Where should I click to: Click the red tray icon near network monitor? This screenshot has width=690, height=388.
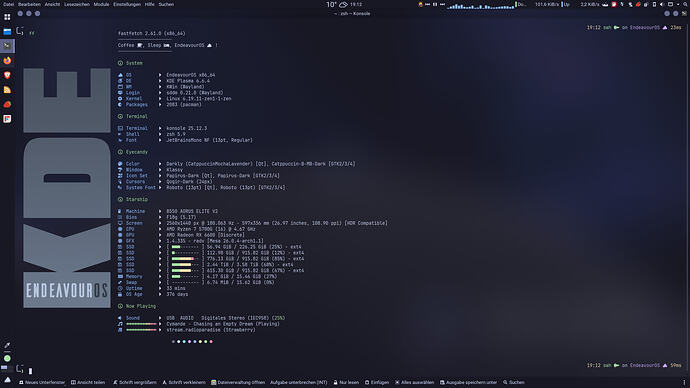coord(613,4)
